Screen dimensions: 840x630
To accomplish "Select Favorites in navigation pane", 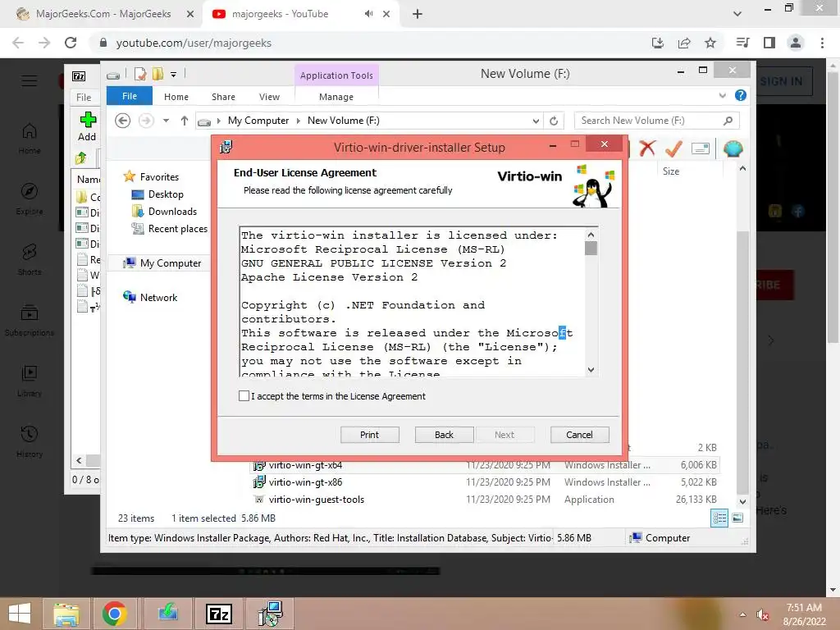I will [x=159, y=177].
